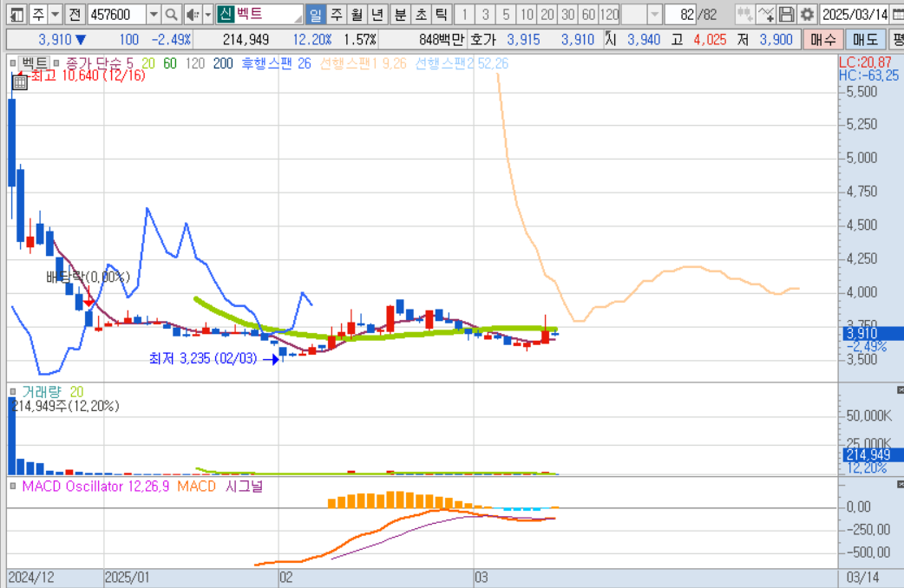Open the calendar date picker icon
The width and height of the screenshot is (904, 588).
click(x=898, y=14)
